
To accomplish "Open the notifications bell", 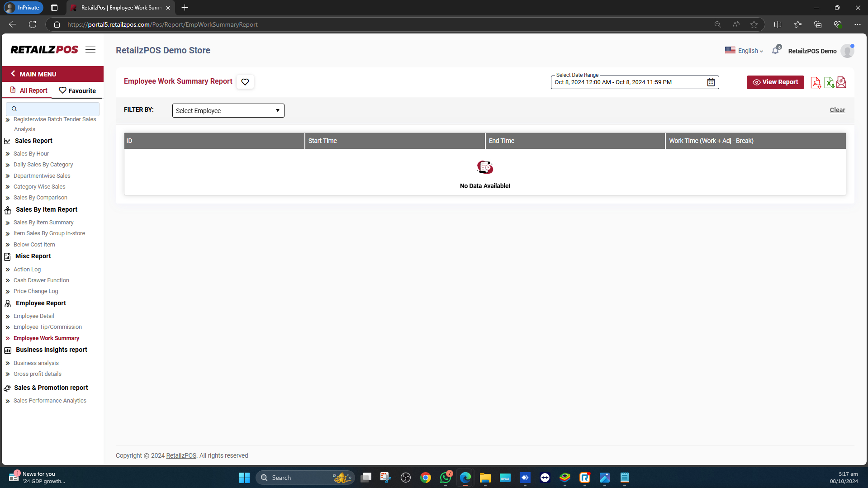I will 775,51.
